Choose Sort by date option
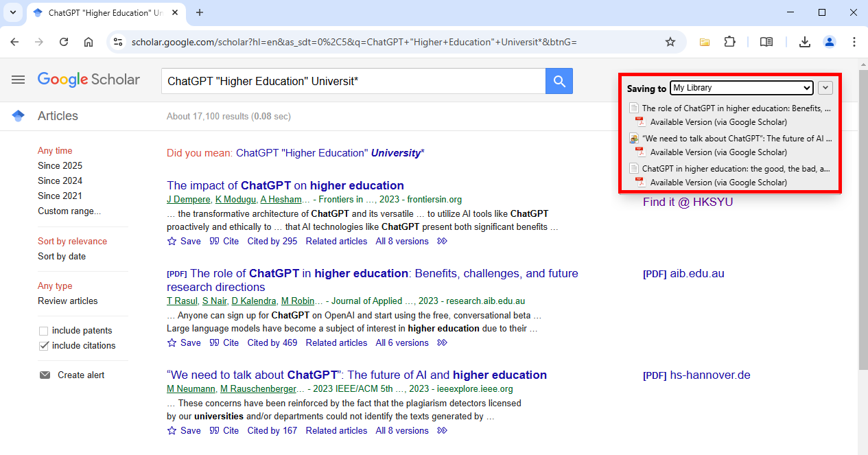The height and width of the screenshot is (455, 868). (62, 257)
